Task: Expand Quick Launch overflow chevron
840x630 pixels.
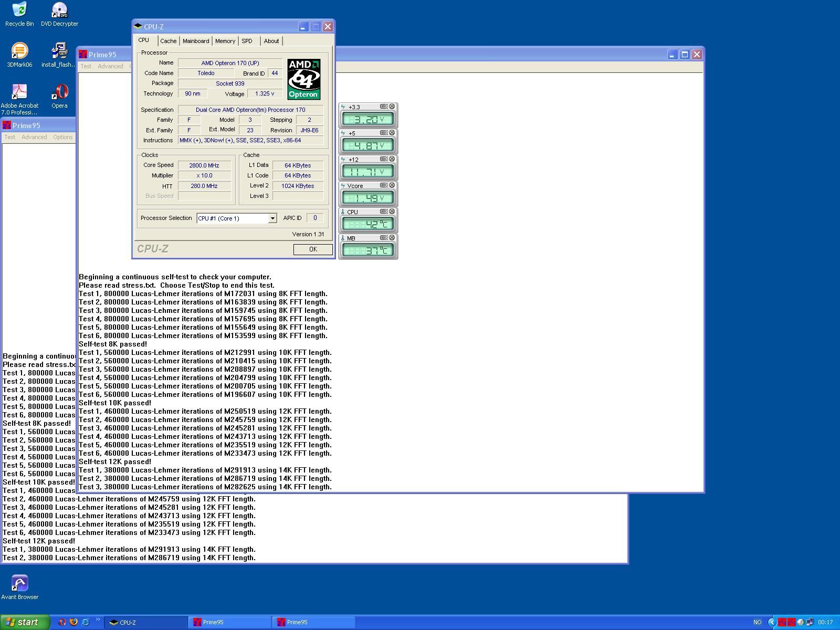Action: (98, 620)
